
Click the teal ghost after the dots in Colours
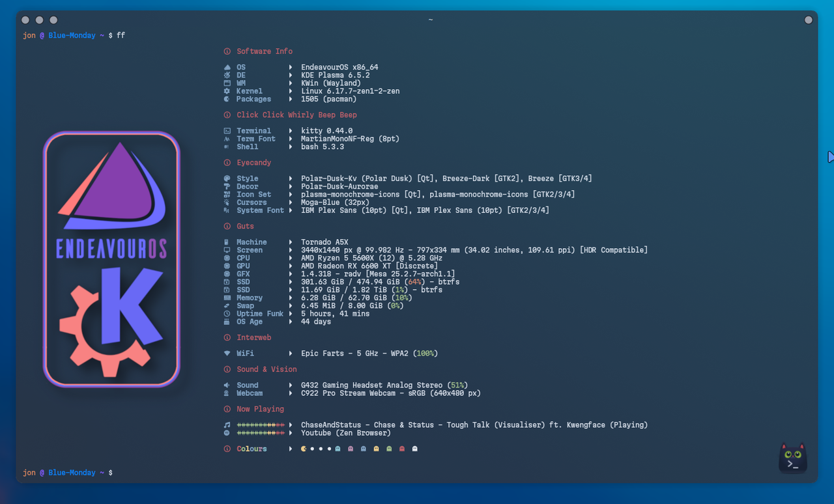[338, 449]
